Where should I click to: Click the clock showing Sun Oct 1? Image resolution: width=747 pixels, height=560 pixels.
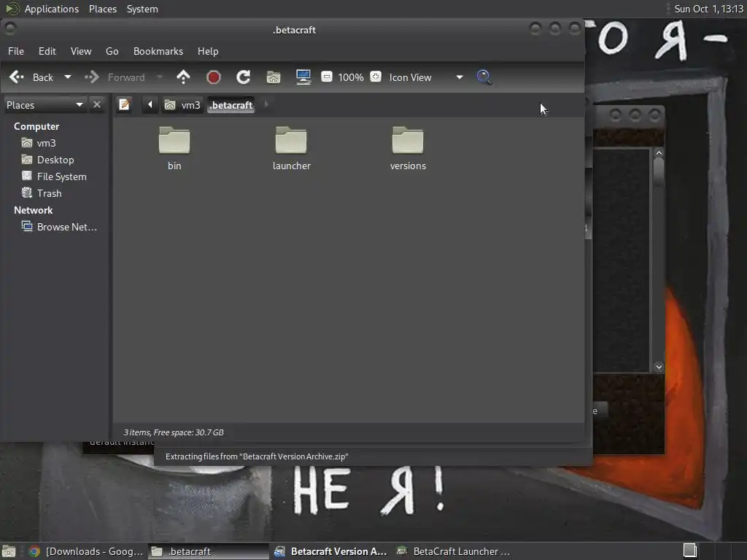708,9
